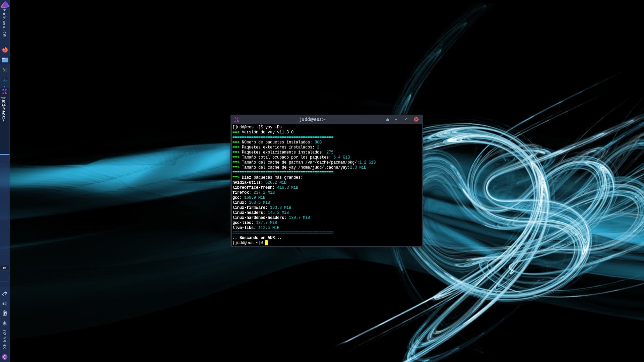Open the notifications bell icon
The height and width of the screenshot is (362, 644).
(x=5, y=323)
